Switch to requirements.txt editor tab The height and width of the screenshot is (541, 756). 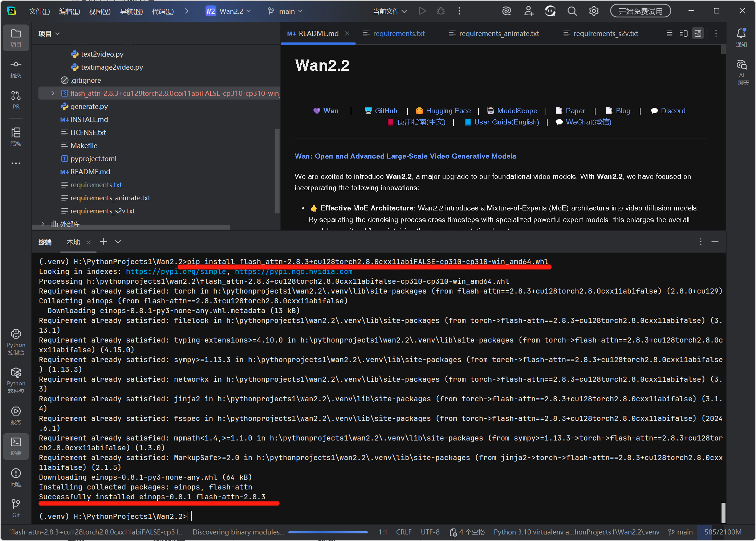click(x=394, y=33)
